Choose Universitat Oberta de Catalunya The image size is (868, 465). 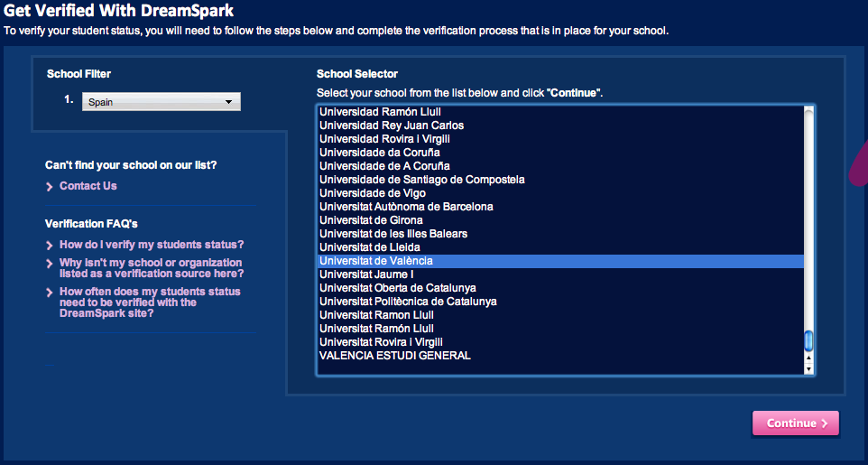click(x=397, y=288)
